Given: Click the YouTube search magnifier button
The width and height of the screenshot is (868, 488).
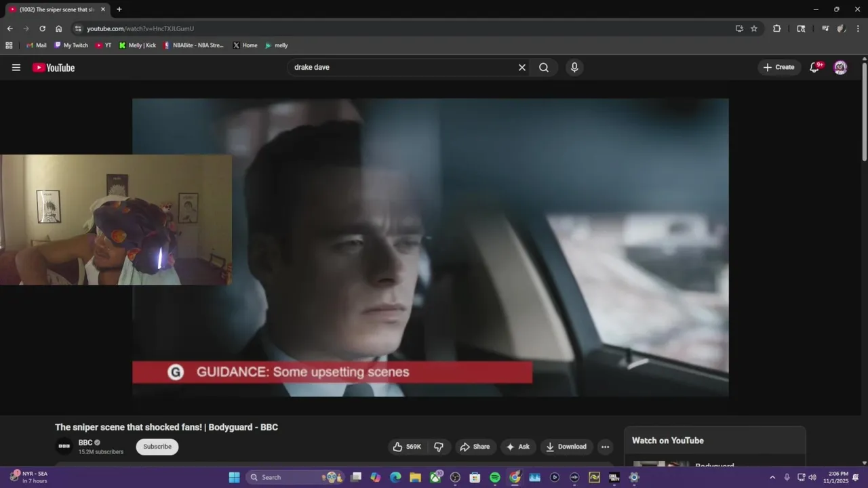Looking at the screenshot, I should pos(544,67).
